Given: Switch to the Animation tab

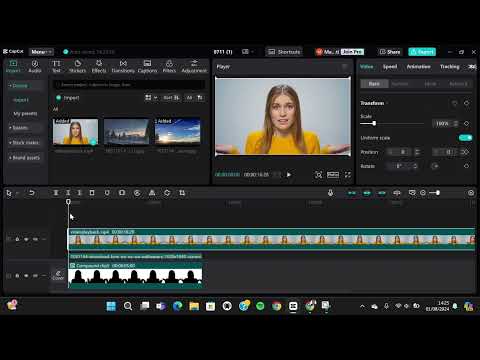Looking at the screenshot, I should coord(418,67).
